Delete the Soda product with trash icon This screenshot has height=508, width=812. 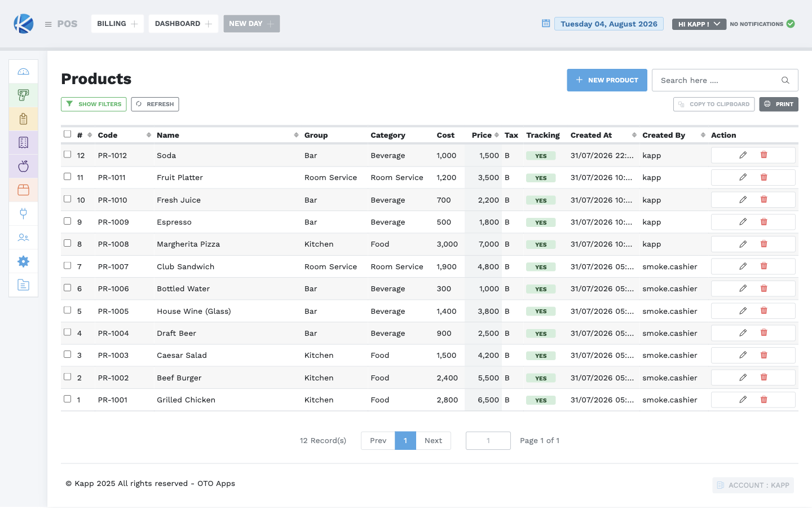coord(764,155)
